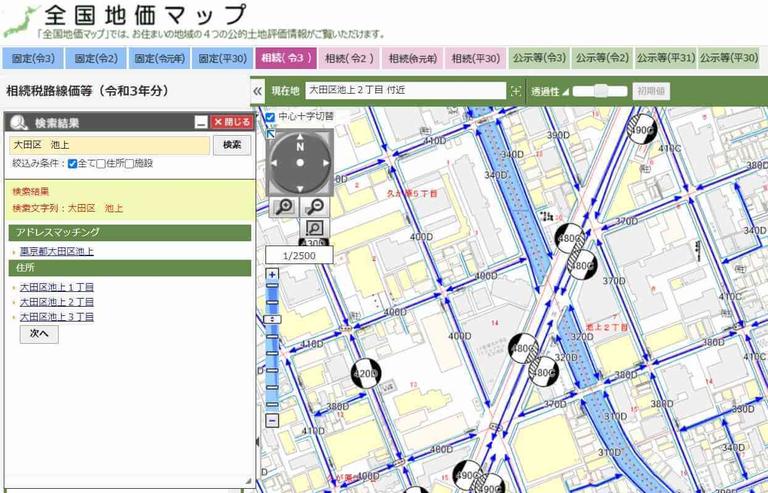768x493 pixels.
Task: Open the 相続(令元年) tab
Action: tap(412, 58)
